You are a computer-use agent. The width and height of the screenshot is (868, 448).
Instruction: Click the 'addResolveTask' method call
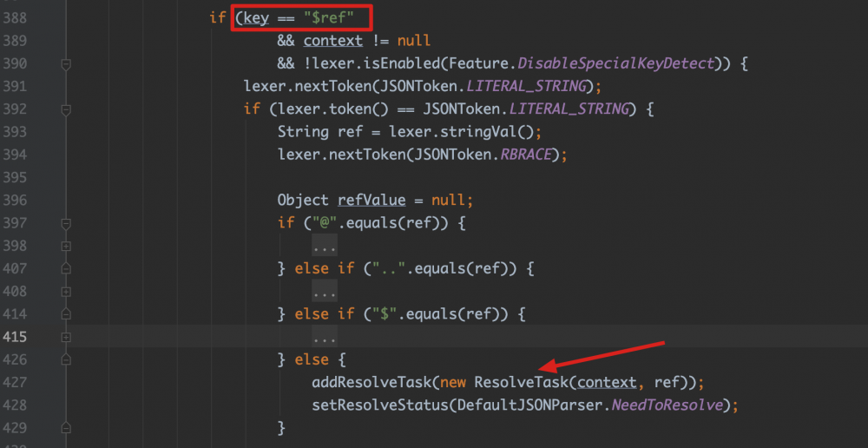click(372, 382)
